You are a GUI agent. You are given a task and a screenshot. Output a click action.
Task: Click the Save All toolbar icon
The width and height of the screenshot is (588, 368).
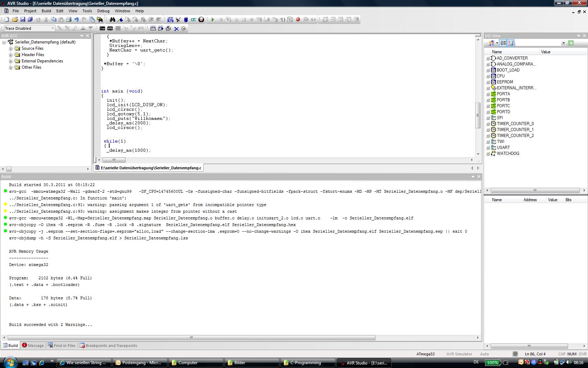pos(30,20)
